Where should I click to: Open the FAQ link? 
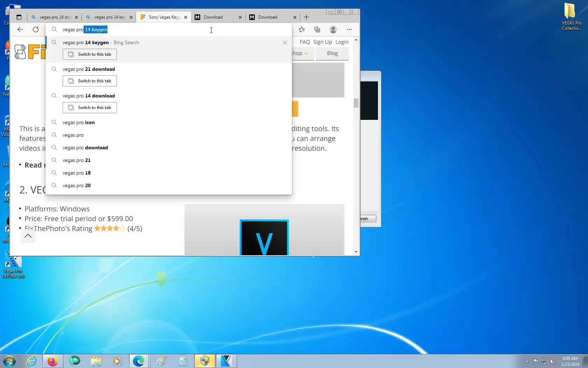[304, 42]
